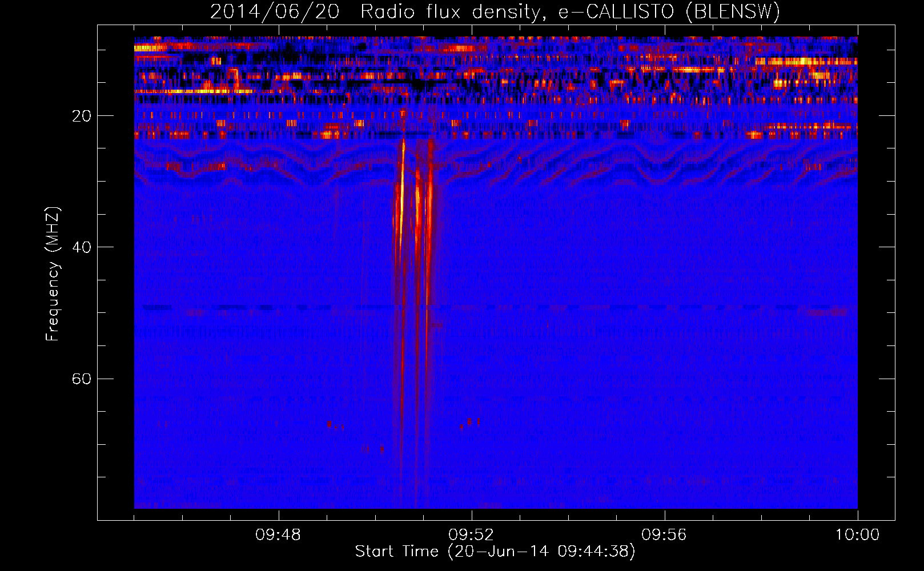Click the 09:56 time axis label
This screenshot has height=571, width=924.
[664, 535]
